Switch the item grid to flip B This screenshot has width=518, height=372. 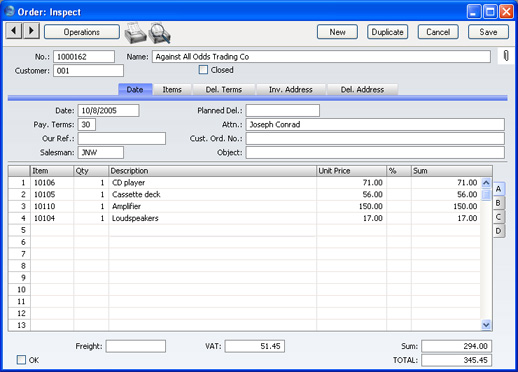(x=498, y=203)
